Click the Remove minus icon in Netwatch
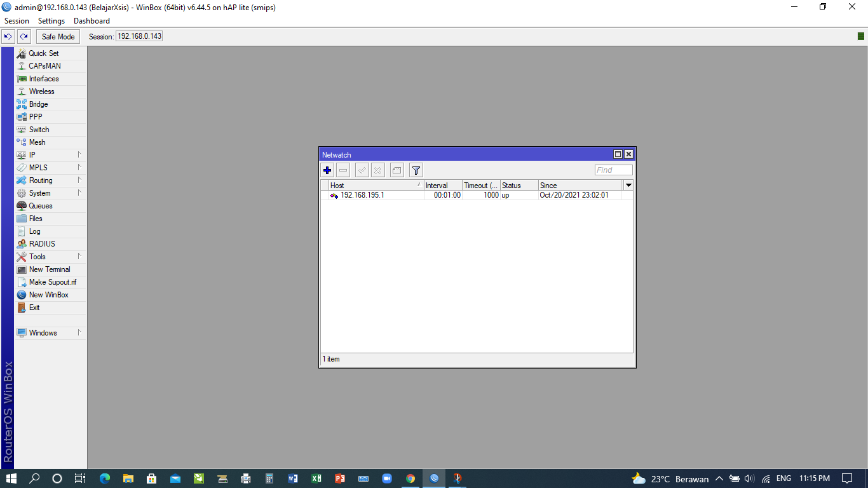 [x=343, y=170]
